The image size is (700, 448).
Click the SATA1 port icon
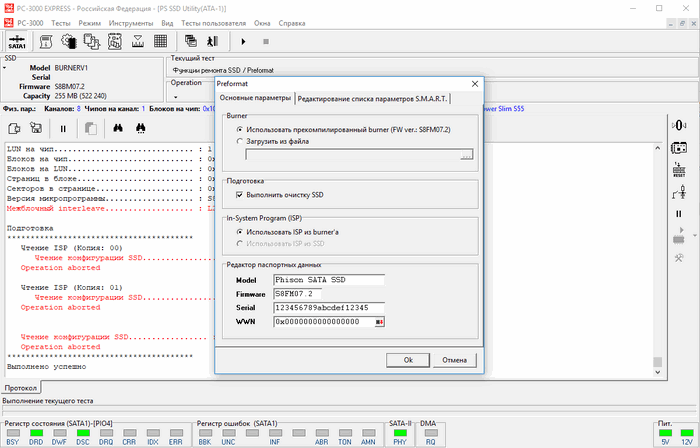pos(17,41)
